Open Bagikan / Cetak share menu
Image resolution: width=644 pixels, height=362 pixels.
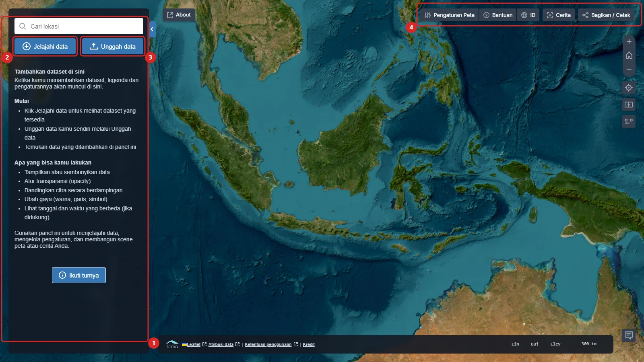606,15
